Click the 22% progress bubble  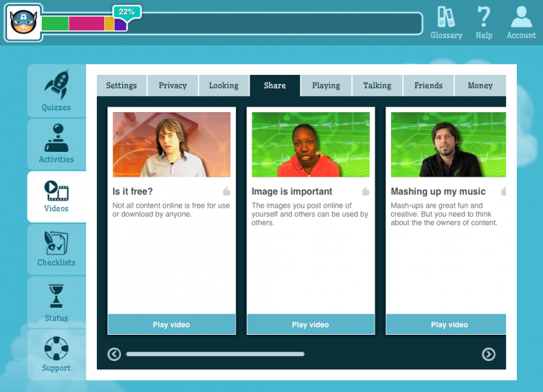[x=127, y=12]
